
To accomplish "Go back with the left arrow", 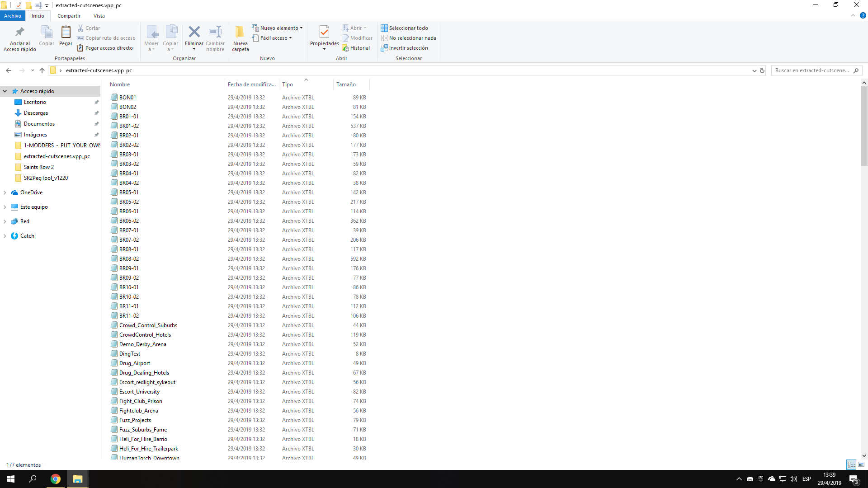I will tap(9, 70).
